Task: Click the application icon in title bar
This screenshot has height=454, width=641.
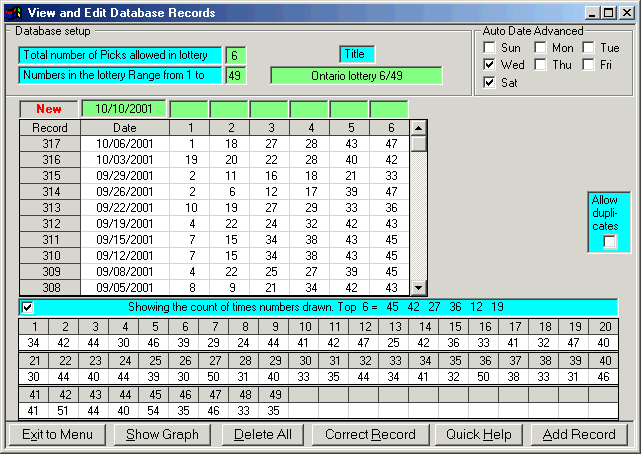Action: (x=13, y=13)
